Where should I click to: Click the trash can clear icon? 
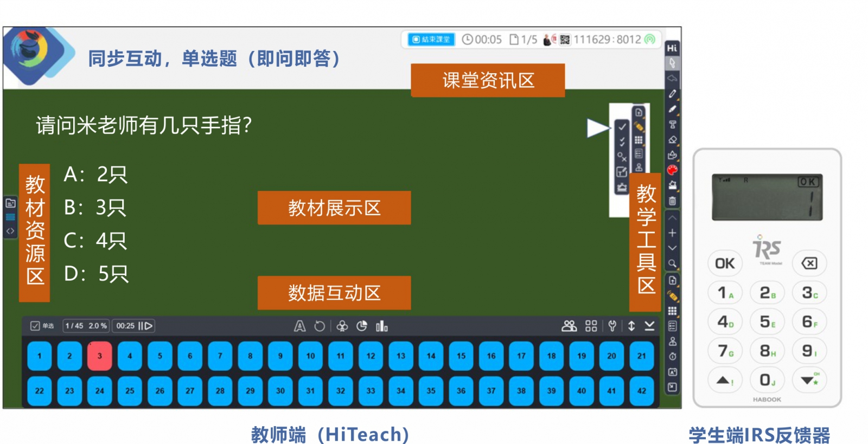pos(672,201)
